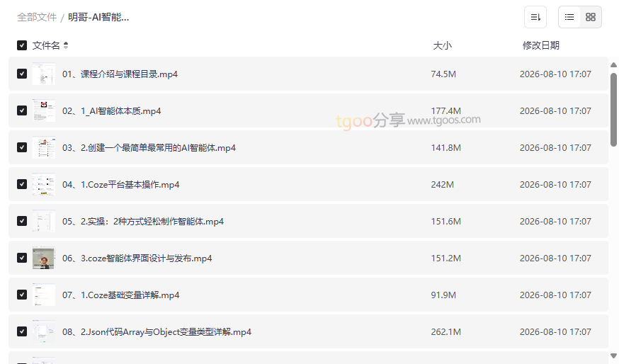619x364 pixels.
Task: Open file name 04、1.Coze平台基本操作.mp4
Action: pyautogui.click(x=121, y=184)
